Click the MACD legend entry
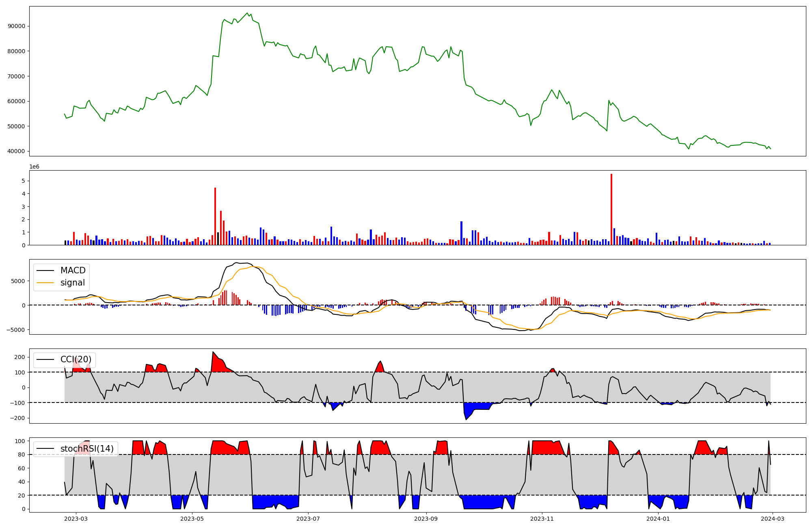This screenshot has height=528, width=812. pos(73,270)
